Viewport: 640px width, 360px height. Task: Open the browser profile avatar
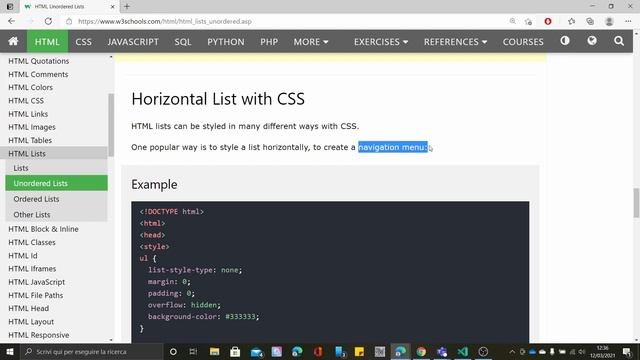[609, 21]
